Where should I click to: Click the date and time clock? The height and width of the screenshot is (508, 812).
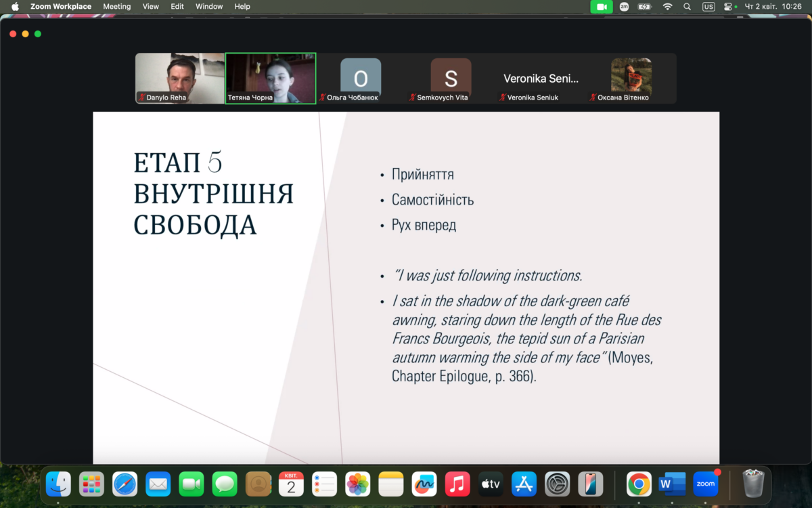click(773, 7)
